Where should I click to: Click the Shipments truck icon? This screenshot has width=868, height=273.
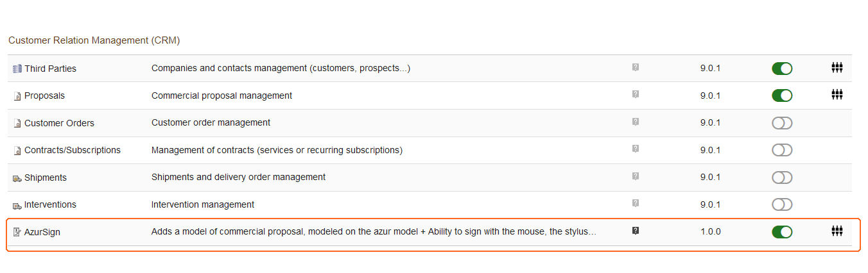17,178
